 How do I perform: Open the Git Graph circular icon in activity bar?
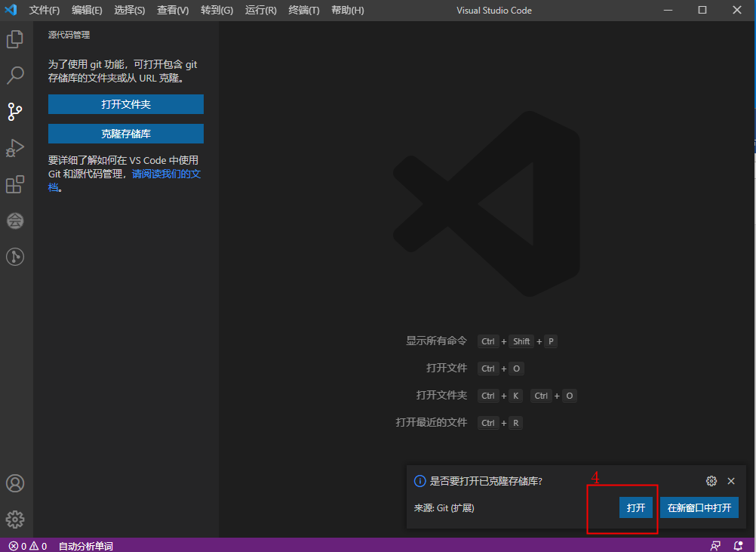point(15,257)
